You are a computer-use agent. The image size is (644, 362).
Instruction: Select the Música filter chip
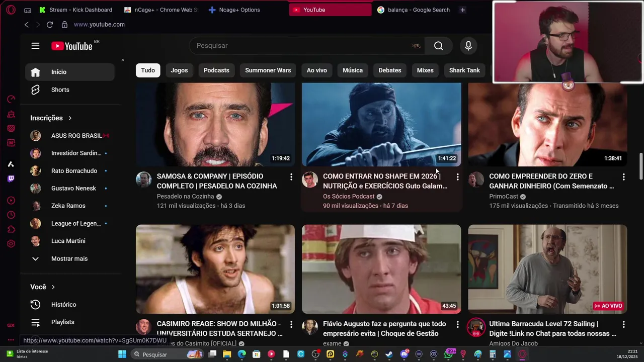(353, 70)
